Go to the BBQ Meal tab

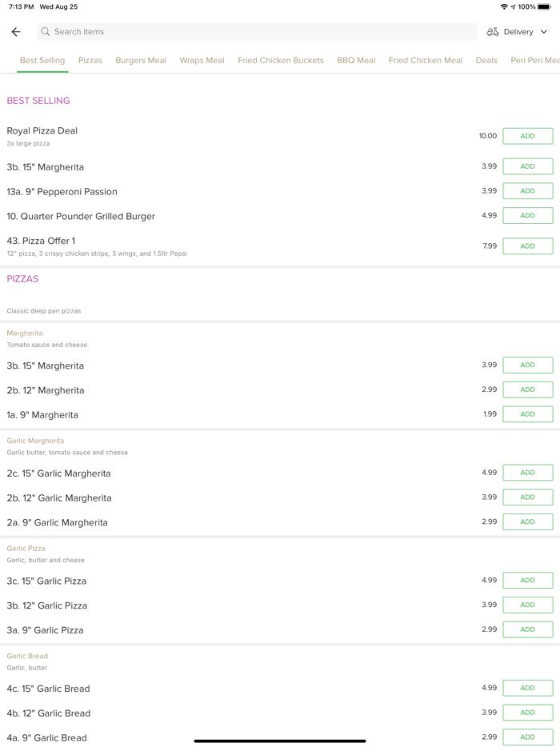(356, 60)
